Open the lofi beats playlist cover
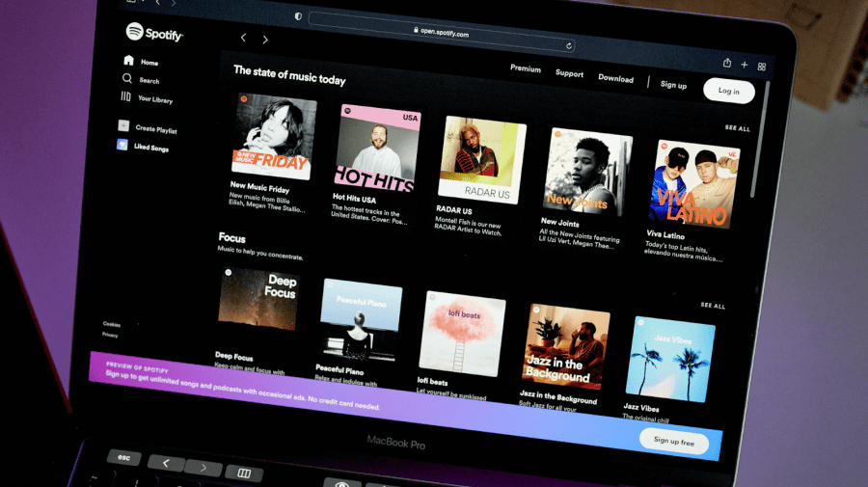This screenshot has height=487, width=868. [462, 334]
